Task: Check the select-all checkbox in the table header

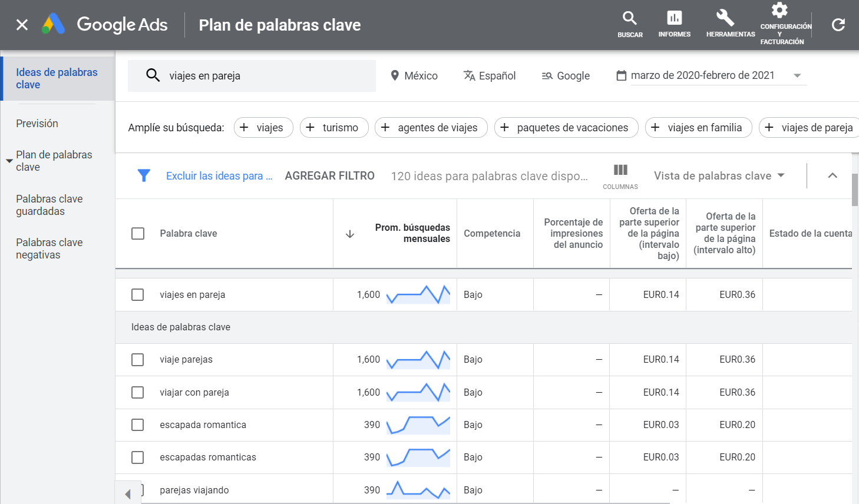Action: pyautogui.click(x=137, y=233)
